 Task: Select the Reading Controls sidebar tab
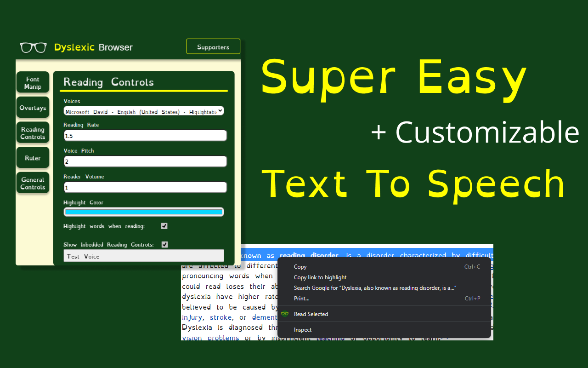(33, 133)
